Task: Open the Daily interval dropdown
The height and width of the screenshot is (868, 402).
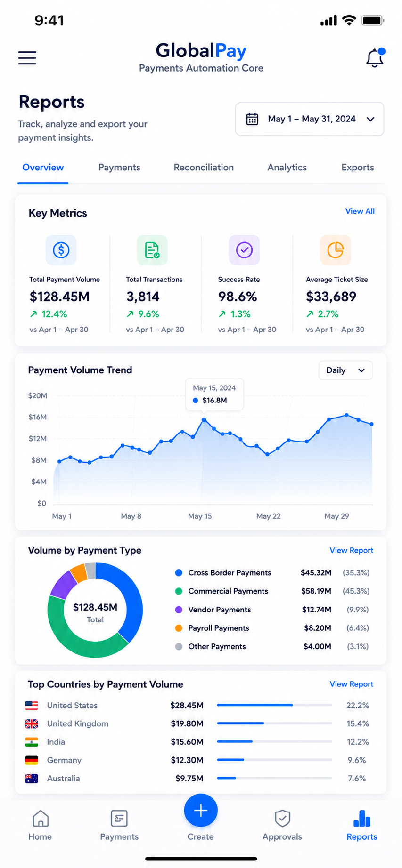Action: (x=346, y=370)
